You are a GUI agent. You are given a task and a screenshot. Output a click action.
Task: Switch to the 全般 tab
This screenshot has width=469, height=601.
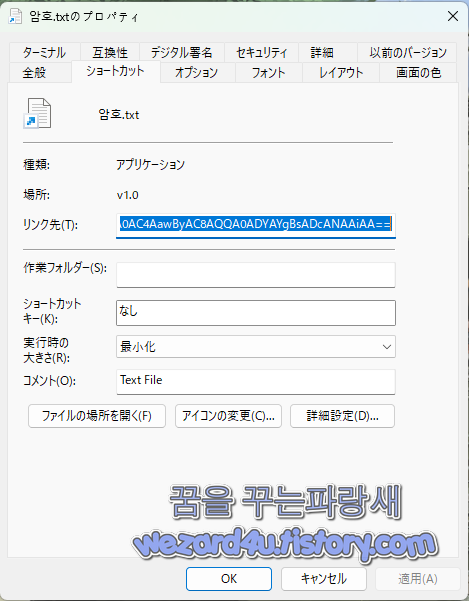[x=34, y=72]
